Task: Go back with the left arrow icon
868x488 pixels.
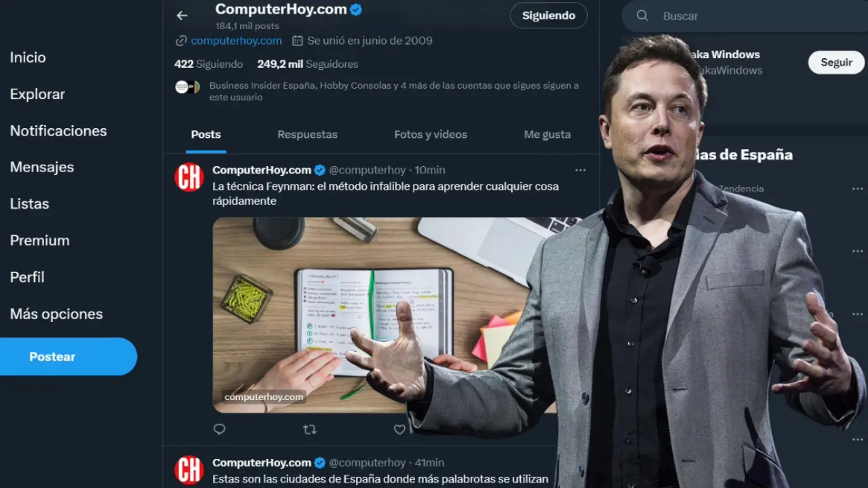Action: [182, 16]
